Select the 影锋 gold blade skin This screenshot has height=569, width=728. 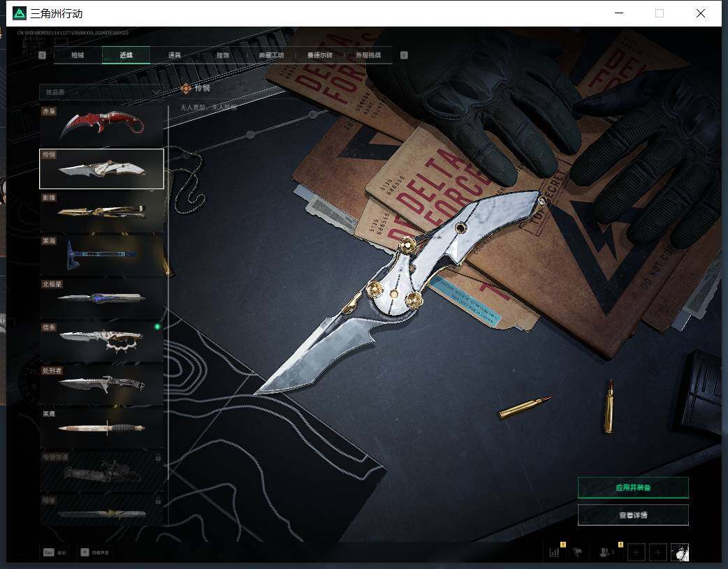(101, 212)
